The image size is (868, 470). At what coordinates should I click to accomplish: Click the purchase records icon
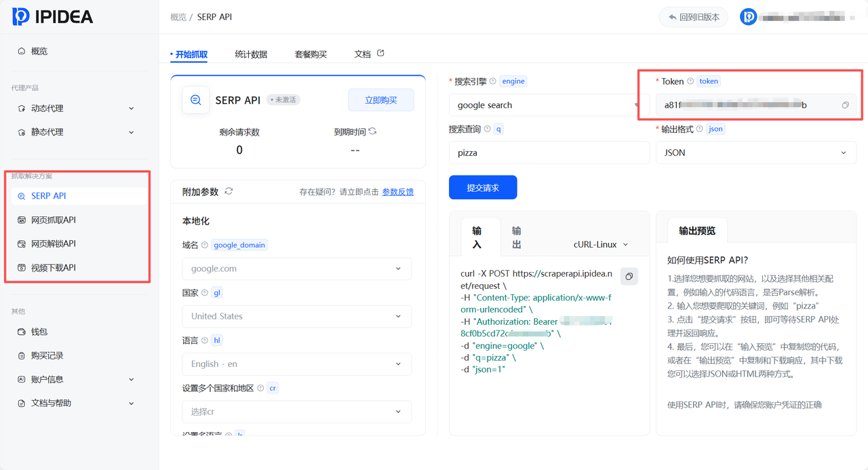[x=21, y=355]
